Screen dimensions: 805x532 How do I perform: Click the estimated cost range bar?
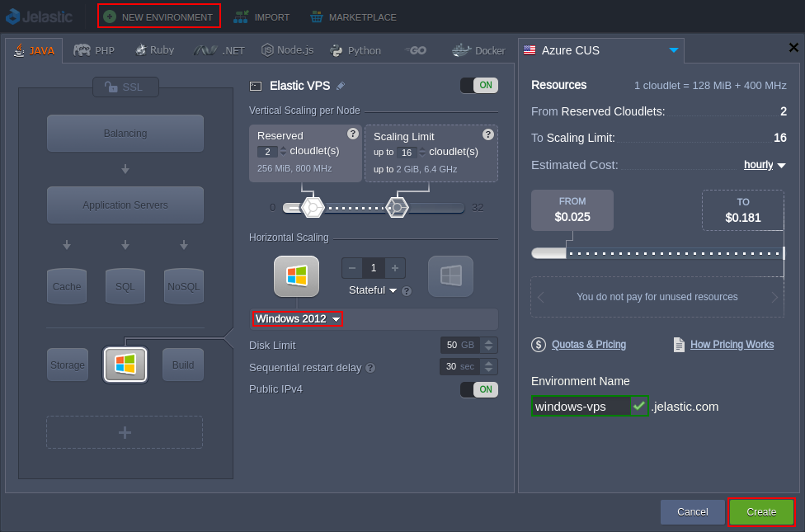click(x=657, y=253)
